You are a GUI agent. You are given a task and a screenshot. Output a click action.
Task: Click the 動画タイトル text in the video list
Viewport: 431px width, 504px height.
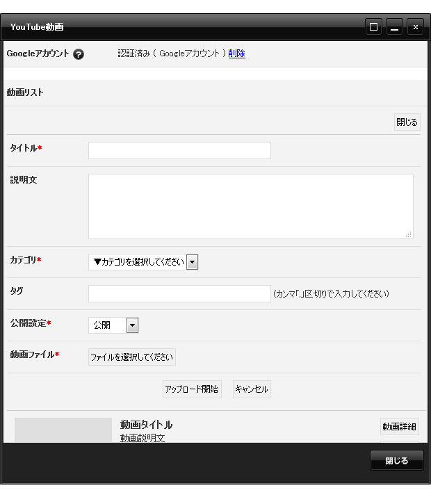(146, 425)
